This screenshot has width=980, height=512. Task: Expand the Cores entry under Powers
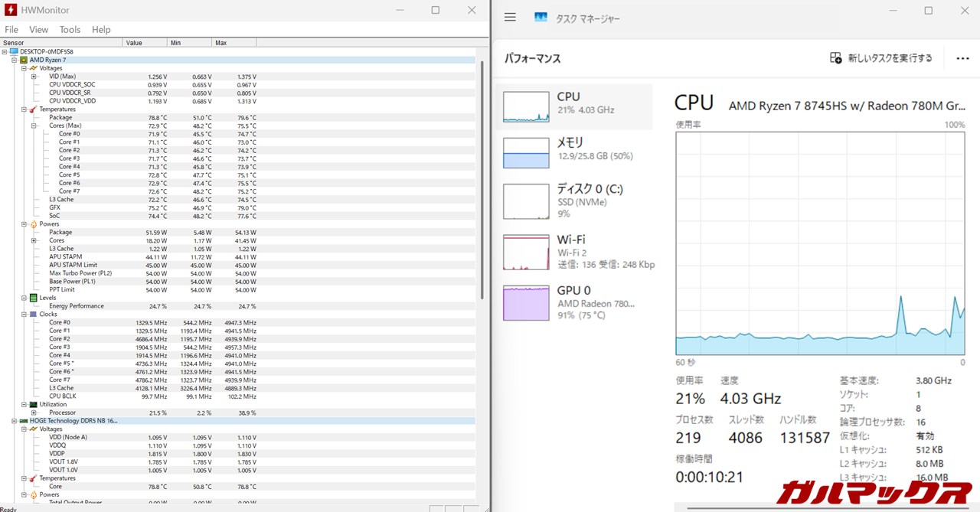click(34, 240)
